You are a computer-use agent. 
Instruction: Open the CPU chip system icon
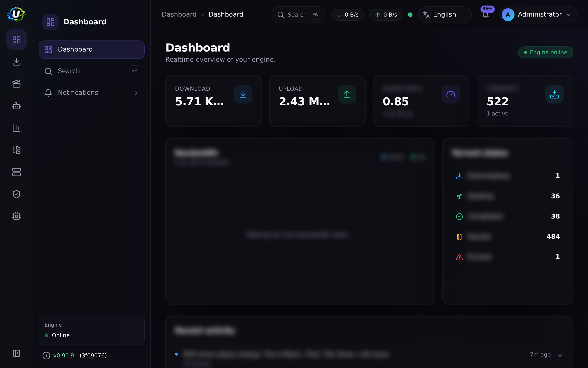point(17,216)
